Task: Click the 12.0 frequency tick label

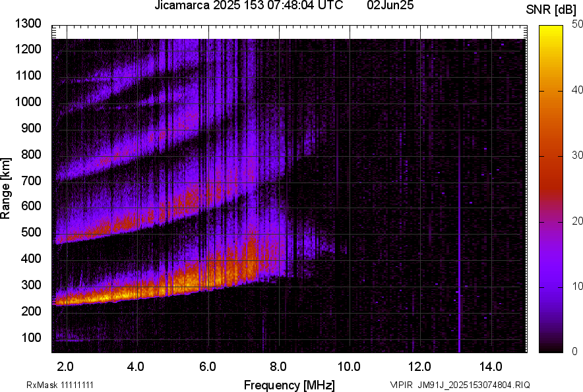Action: [x=420, y=367]
